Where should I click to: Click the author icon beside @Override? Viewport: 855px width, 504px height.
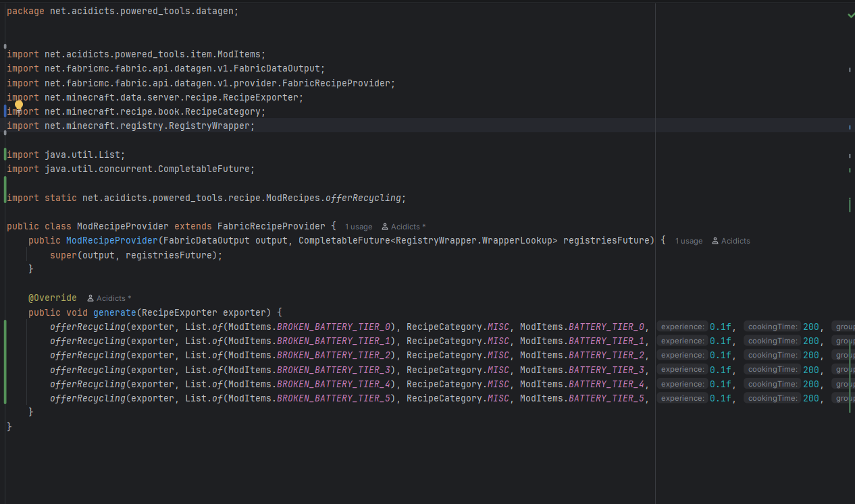click(x=90, y=298)
